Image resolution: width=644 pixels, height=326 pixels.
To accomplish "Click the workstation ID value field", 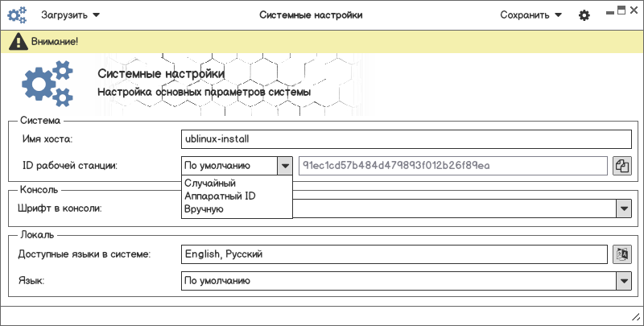I will coord(453,166).
